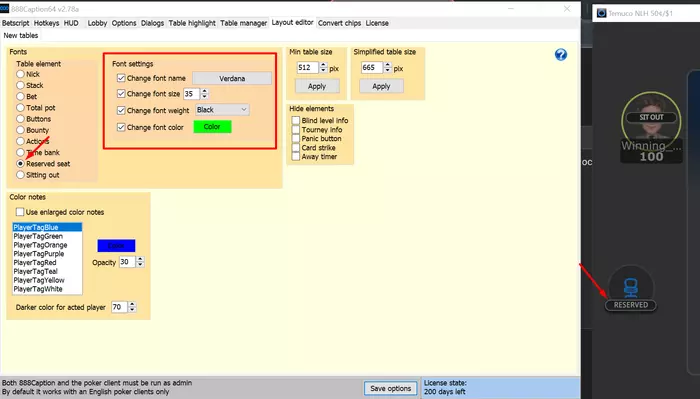The height and width of the screenshot is (399, 700).
Task: Click the reserved seat chair icon on poker table
Action: 630,287
